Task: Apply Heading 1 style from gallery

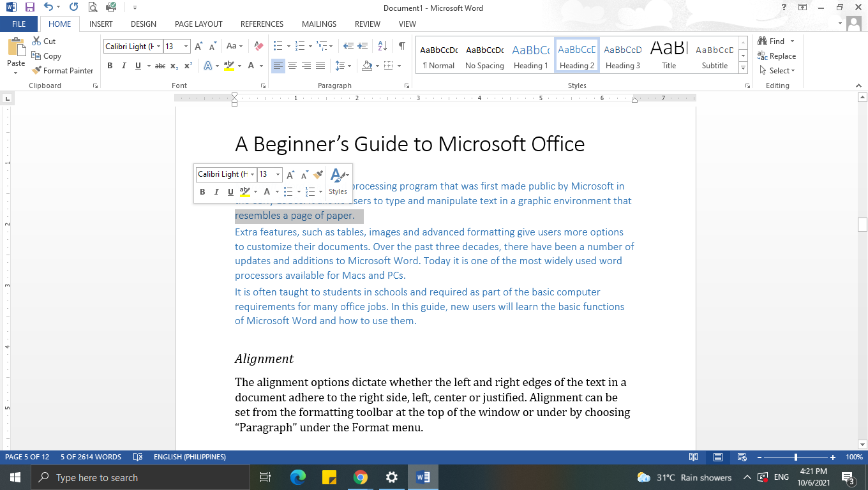Action: pos(530,56)
